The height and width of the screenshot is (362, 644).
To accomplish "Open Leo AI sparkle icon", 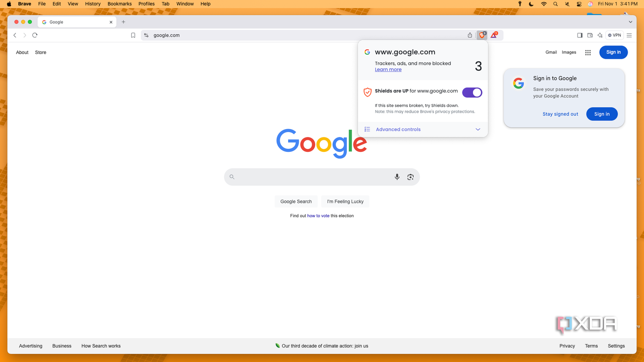I will tap(600, 35).
